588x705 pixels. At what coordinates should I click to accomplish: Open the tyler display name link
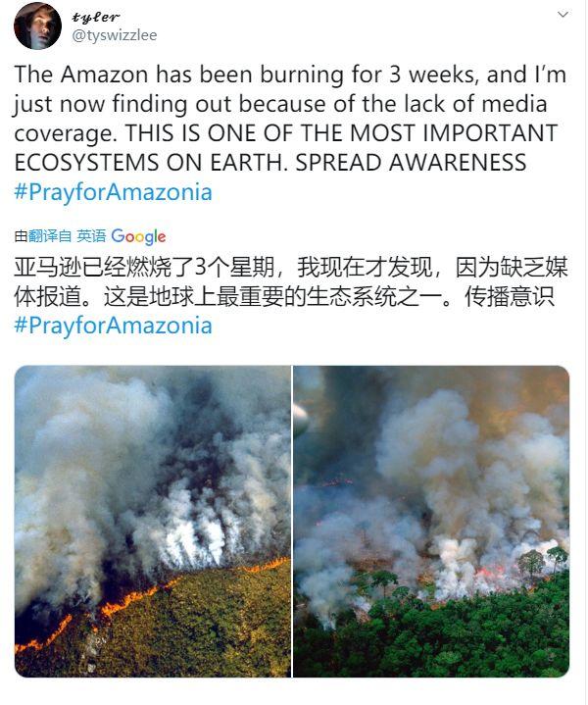(95, 17)
